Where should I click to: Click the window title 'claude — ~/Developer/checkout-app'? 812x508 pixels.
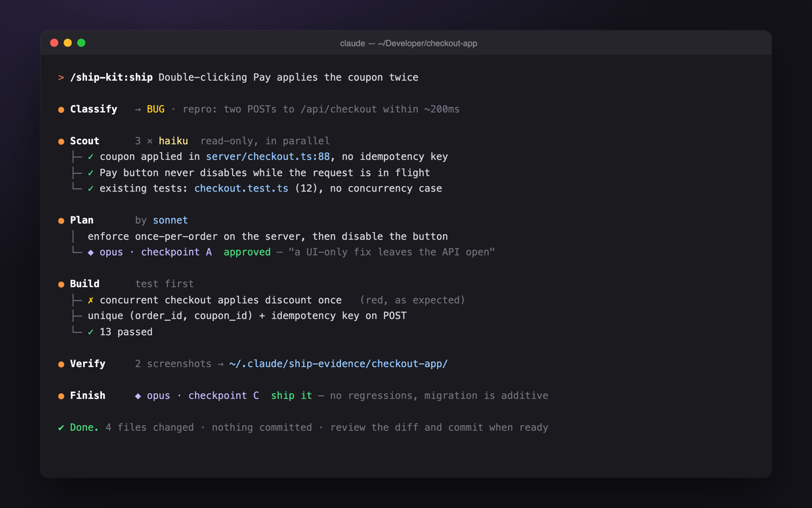point(408,43)
